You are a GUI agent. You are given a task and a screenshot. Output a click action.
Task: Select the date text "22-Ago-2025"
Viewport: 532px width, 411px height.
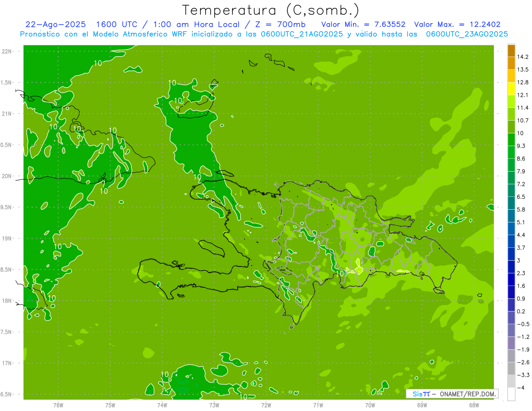[56, 24]
